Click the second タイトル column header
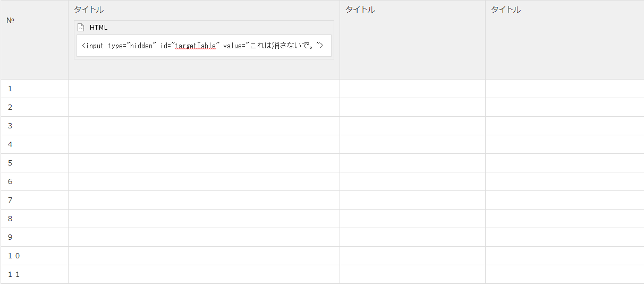The width and height of the screenshot is (644, 287). (x=360, y=10)
